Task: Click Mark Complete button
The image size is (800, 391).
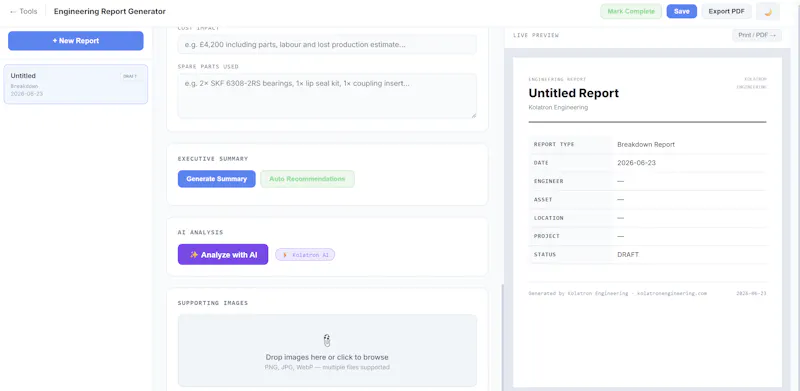Action: click(631, 11)
